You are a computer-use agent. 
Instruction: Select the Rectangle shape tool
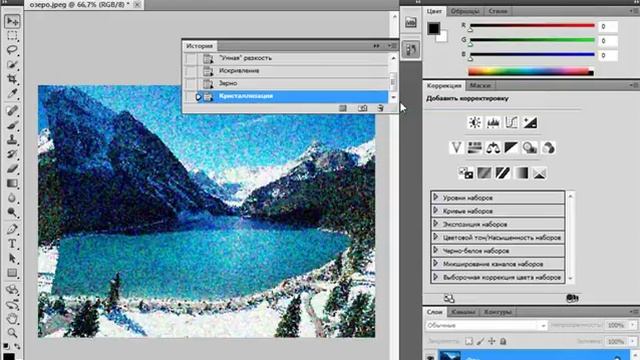[x=12, y=273]
